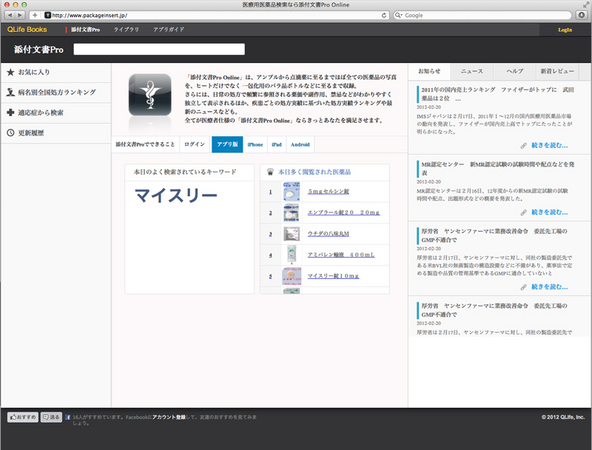Switch to アプリ版 tab

pyautogui.click(x=227, y=144)
